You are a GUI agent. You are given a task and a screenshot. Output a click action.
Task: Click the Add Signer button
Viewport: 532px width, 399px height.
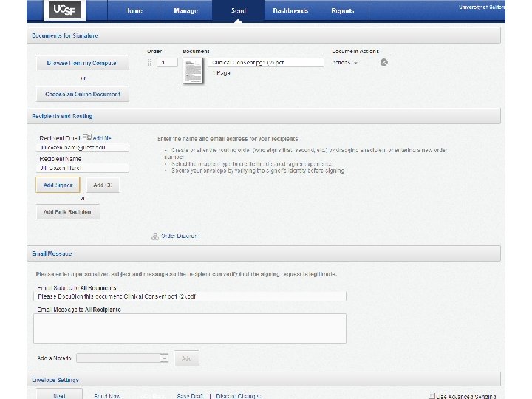58,185
